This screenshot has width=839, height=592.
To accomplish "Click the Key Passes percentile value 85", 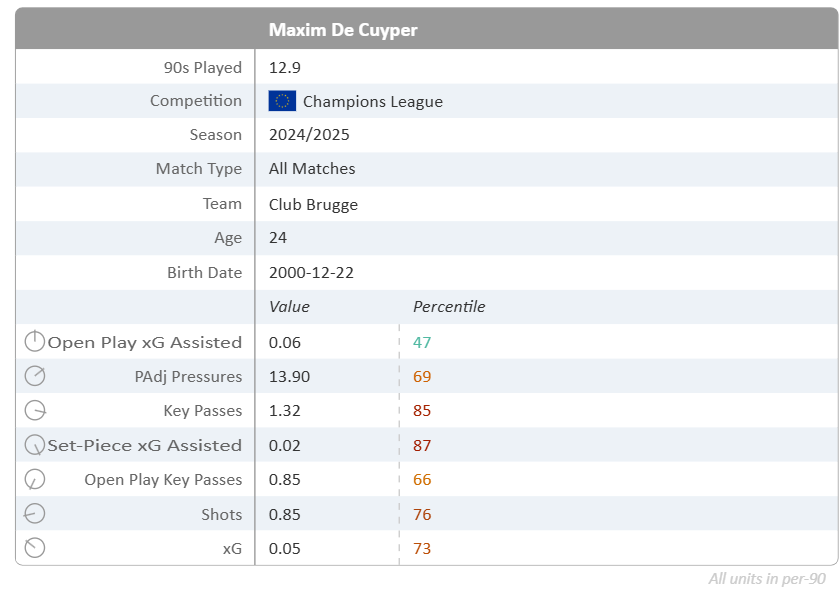I will pyautogui.click(x=422, y=411).
